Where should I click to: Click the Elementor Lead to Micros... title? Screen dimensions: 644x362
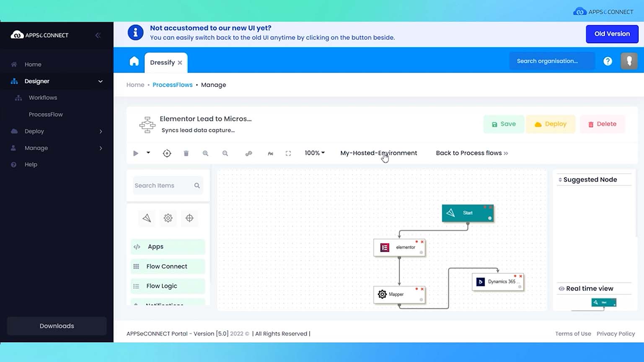click(206, 119)
